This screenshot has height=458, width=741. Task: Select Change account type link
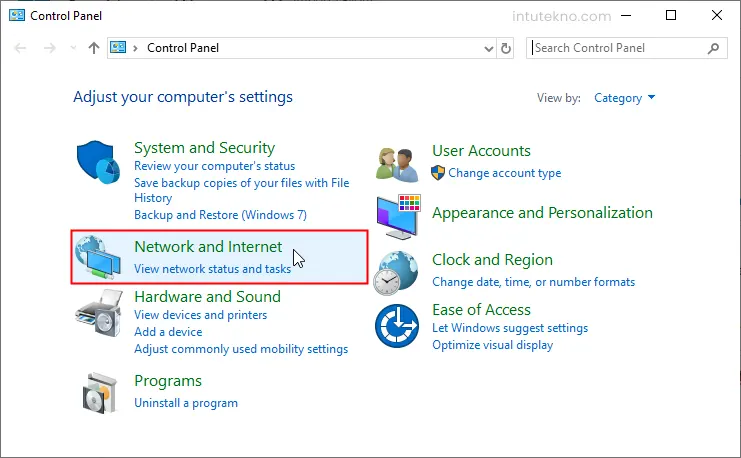(x=505, y=173)
